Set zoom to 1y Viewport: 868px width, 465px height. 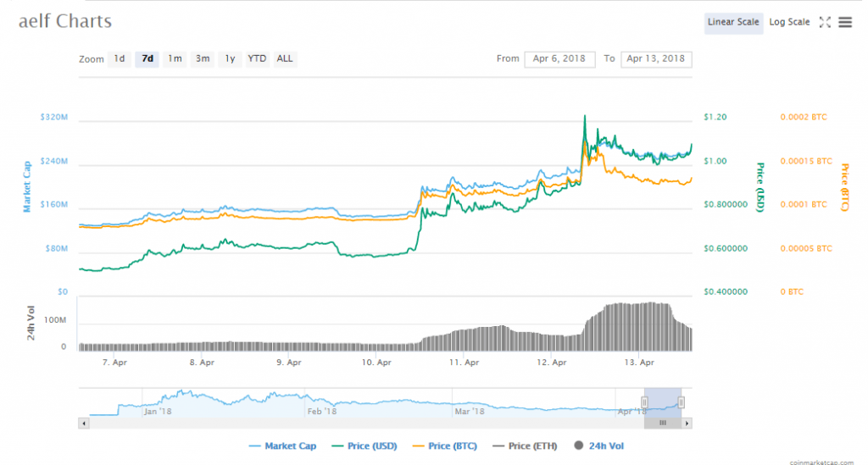pos(230,58)
